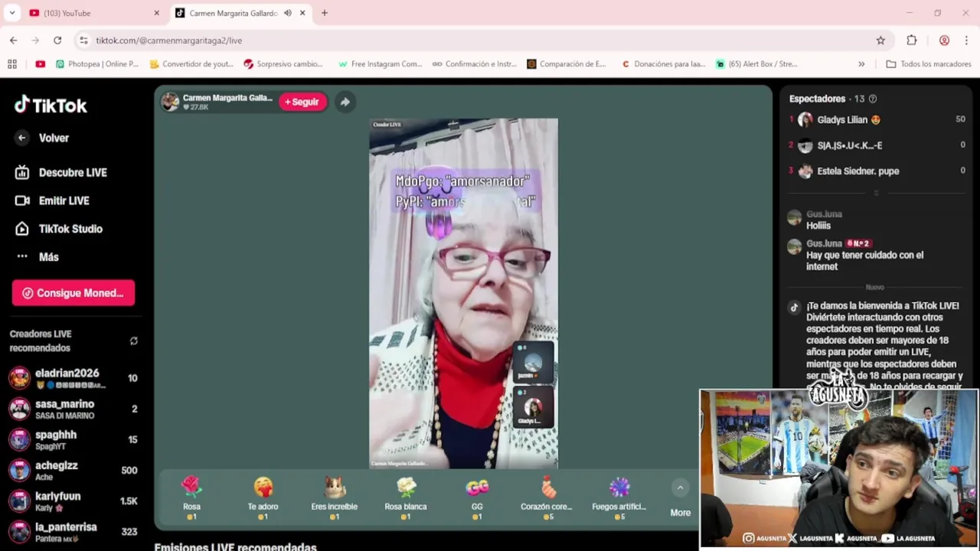Screen dimensions: 980x551
Task: Send the Te adoro gift
Action: [x=263, y=497]
